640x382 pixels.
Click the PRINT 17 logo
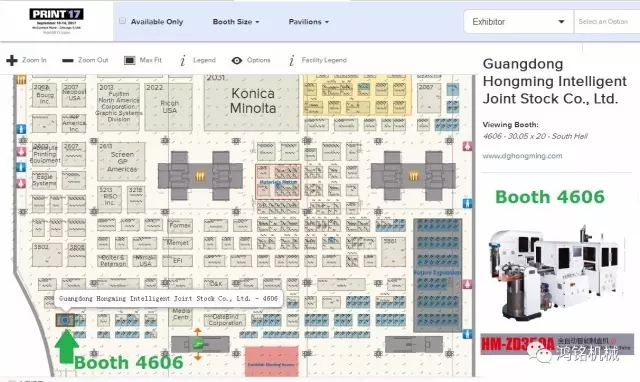(56, 21)
